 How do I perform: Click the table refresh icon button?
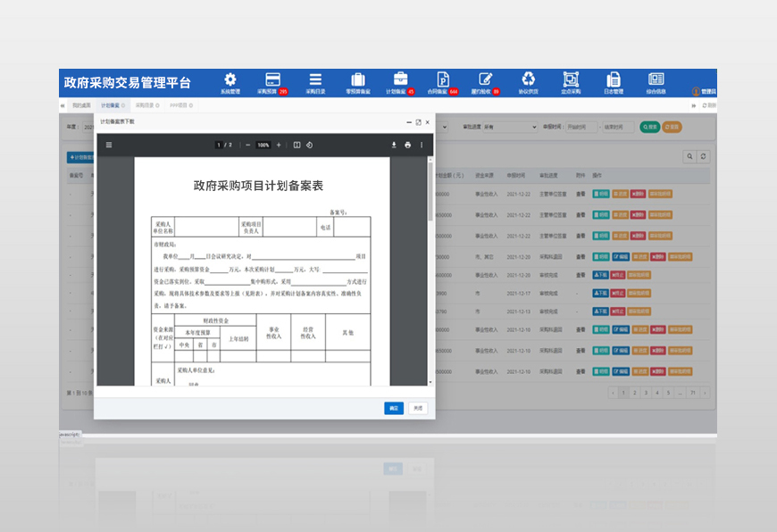pos(704,156)
